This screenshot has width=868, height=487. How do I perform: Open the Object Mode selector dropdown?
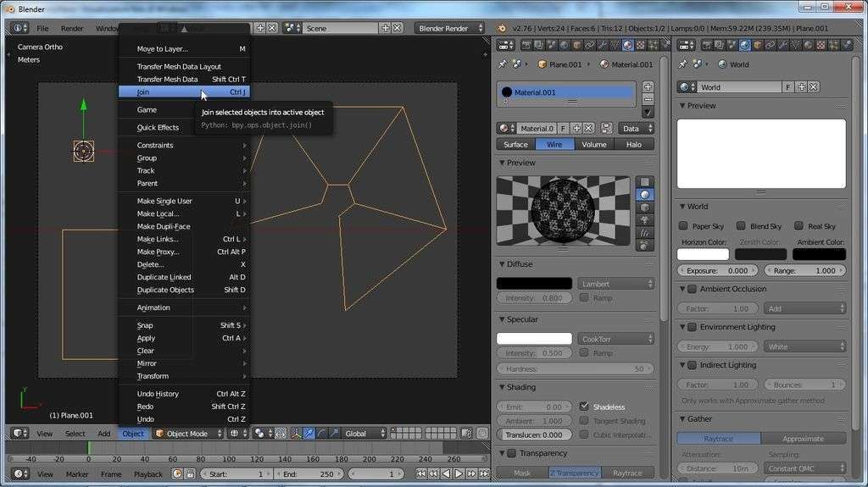coord(188,434)
